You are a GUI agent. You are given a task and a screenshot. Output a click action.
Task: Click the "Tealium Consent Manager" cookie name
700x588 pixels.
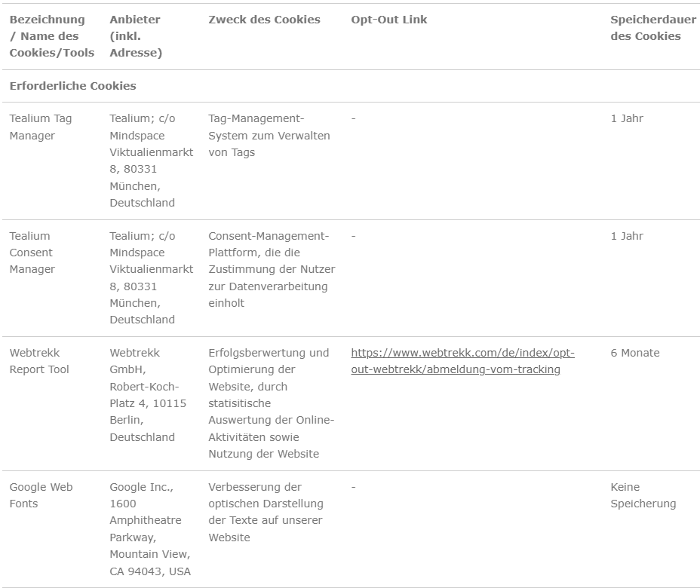32,253
